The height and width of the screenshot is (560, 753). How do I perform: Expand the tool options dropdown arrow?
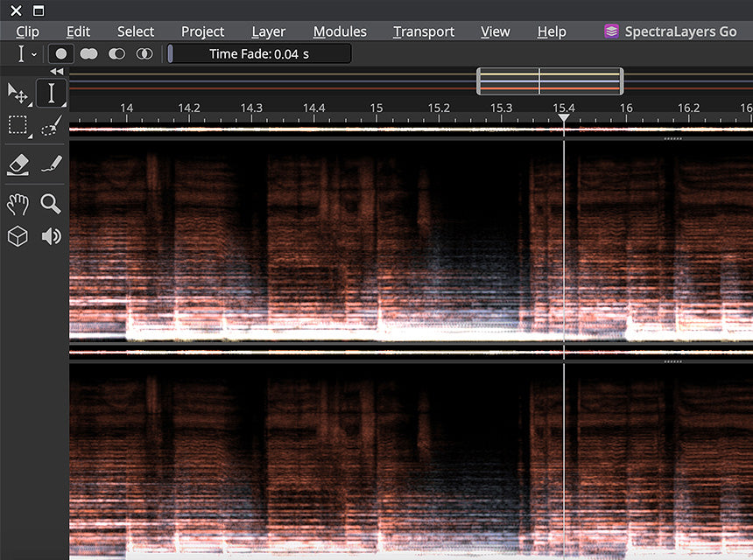[33, 55]
